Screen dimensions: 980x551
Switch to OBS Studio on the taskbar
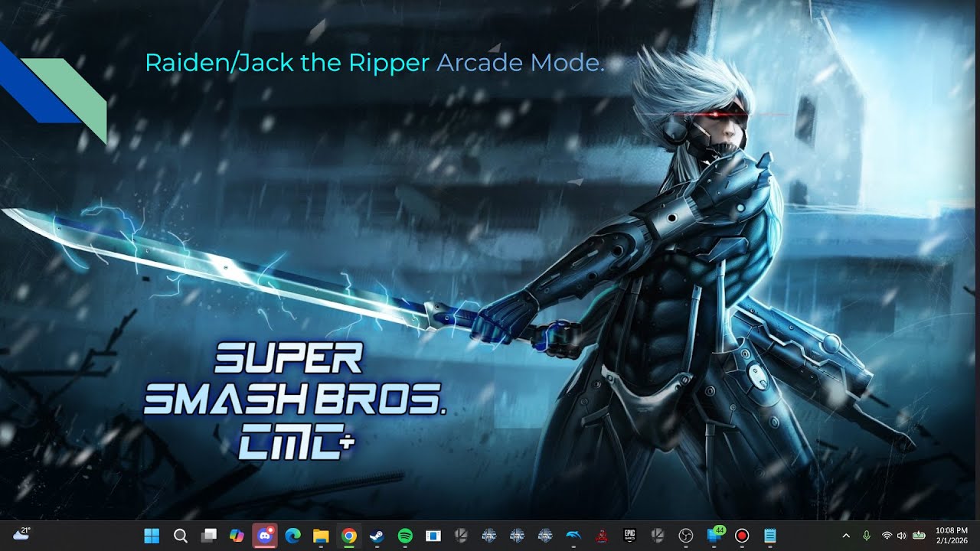point(686,536)
